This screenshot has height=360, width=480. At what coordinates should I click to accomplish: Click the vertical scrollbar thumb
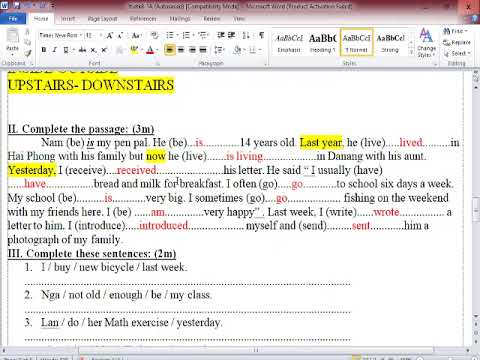pyautogui.click(x=476, y=210)
